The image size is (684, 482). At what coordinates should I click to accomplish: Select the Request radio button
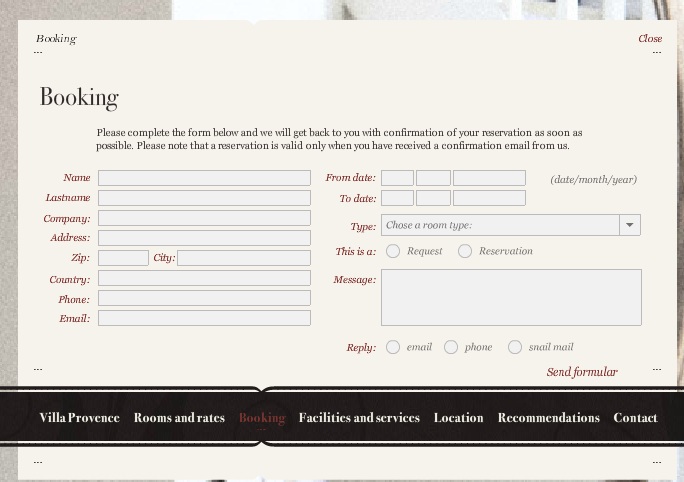point(393,251)
